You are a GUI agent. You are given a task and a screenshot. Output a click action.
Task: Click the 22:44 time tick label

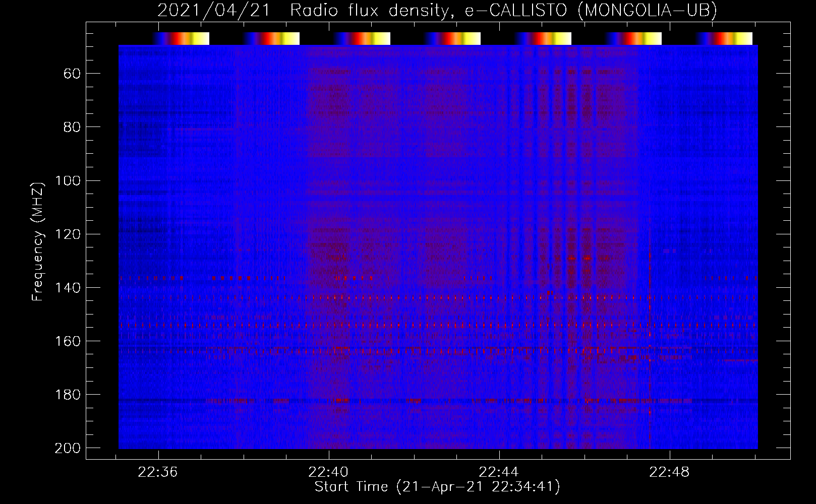click(499, 472)
